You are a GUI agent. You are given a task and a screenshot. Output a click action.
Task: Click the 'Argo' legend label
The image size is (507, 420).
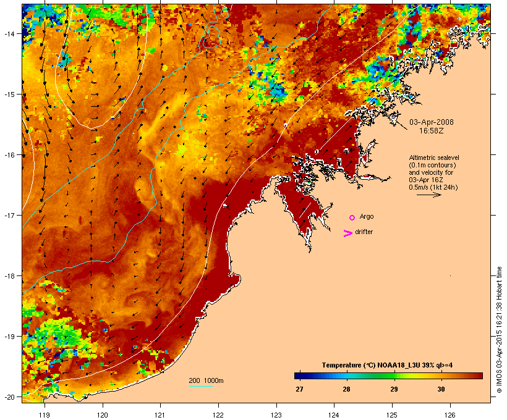(367, 216)
